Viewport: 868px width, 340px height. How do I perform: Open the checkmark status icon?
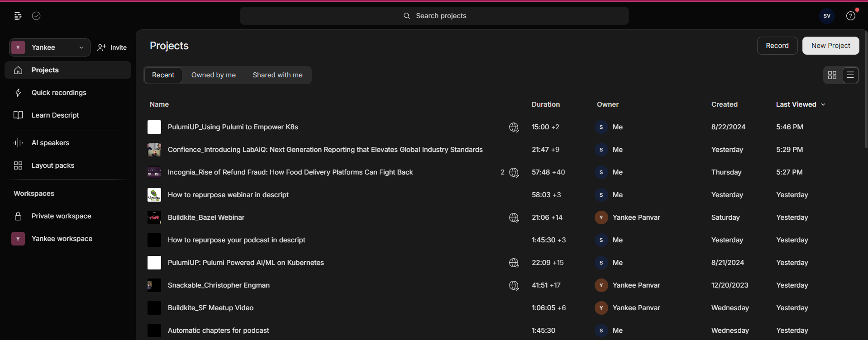coord(36,16)
